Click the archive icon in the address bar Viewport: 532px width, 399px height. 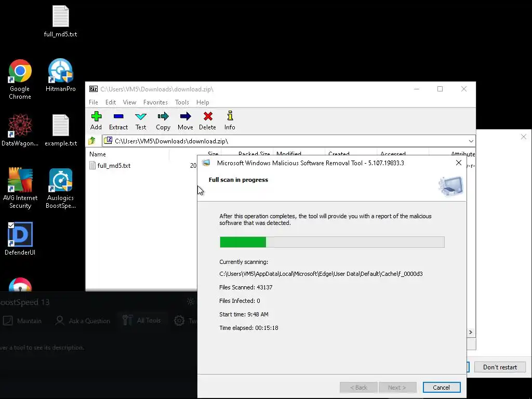(108, 141)
